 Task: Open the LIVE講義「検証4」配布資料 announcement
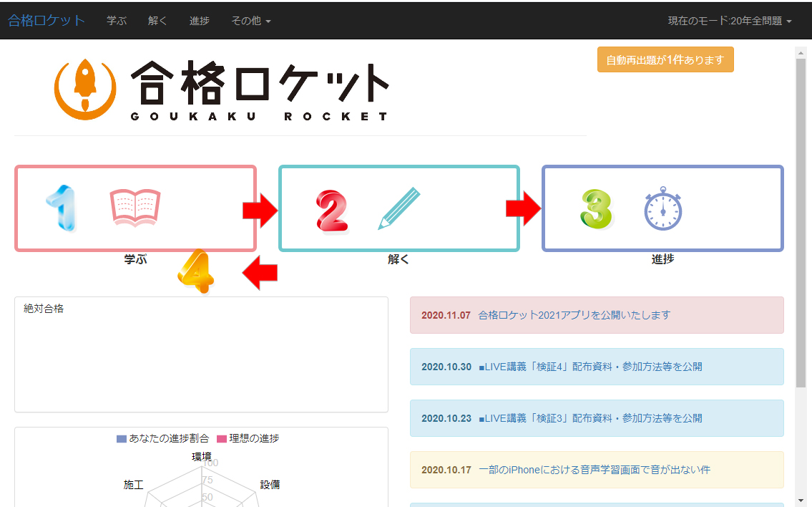(x=590, y=367)
